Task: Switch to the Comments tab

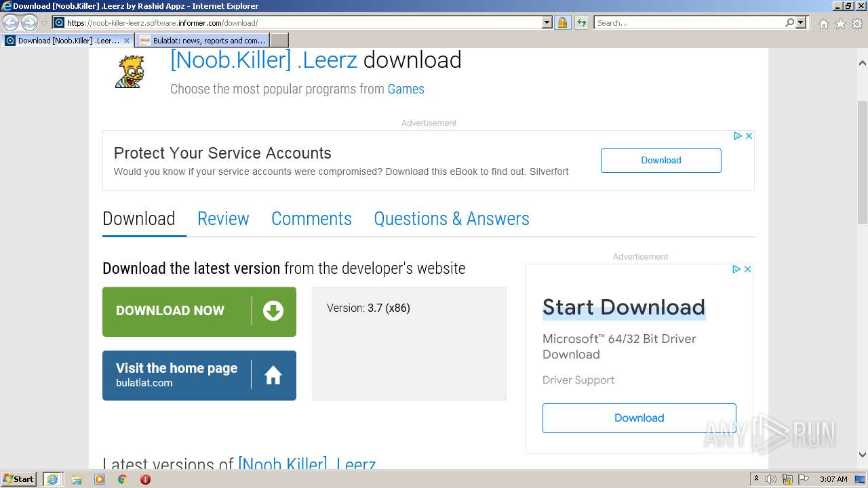Action: pos(311,219)
